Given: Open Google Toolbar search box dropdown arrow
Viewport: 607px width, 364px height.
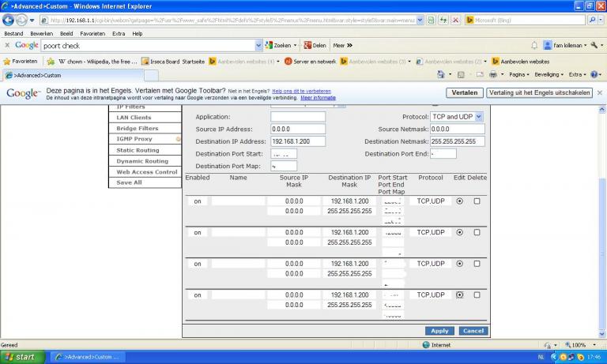Looking at the screenshot, I should 258,46.
